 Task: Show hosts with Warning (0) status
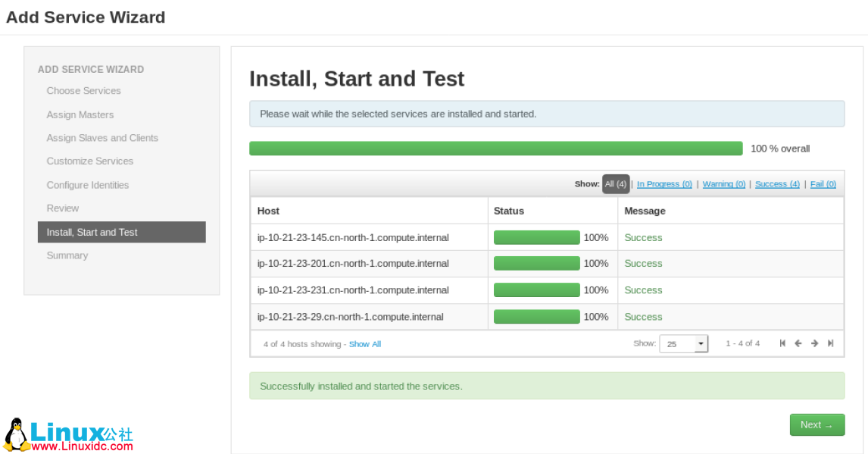pos(723,184)
